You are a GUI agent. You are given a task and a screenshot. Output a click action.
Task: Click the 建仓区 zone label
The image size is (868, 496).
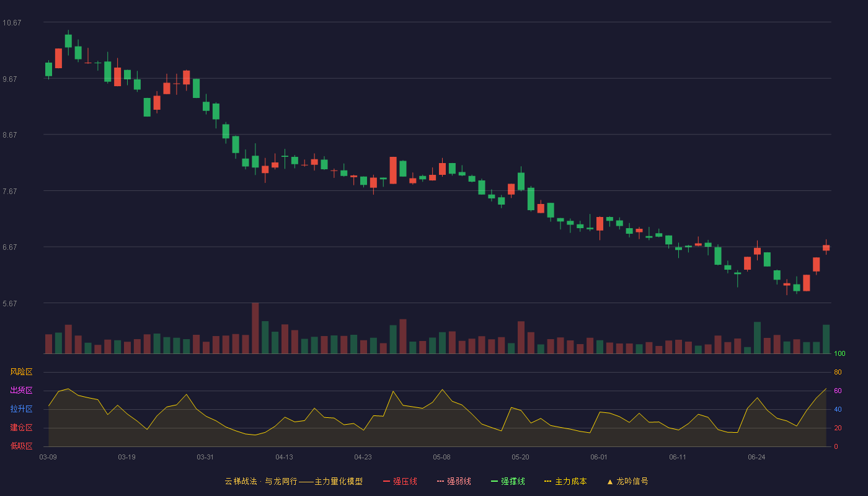(21, 428)
